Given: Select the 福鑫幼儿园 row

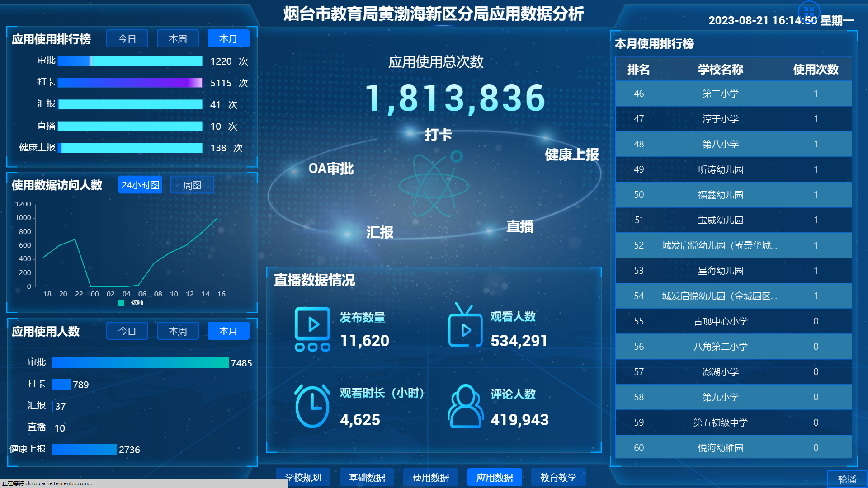Looking at the screenshot, I should 733,195.
